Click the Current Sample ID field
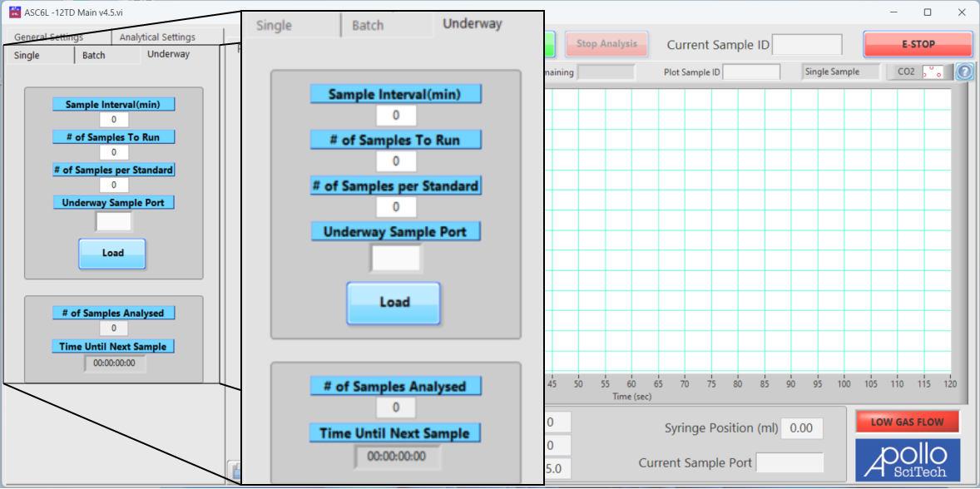This screenshot has height=489, width=980. coord(808,45)
